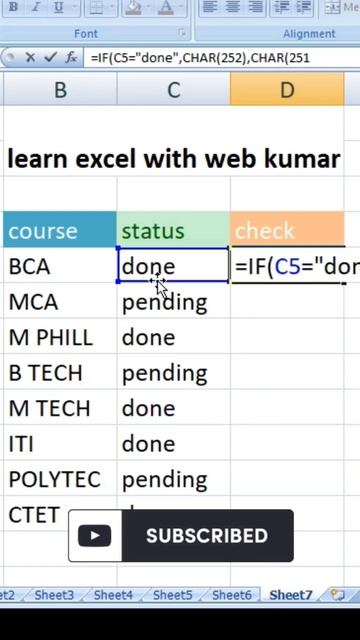Viewport: 360px width, 640px height.
Task: Center text using the Center align icon
Action: coord(232,7)
